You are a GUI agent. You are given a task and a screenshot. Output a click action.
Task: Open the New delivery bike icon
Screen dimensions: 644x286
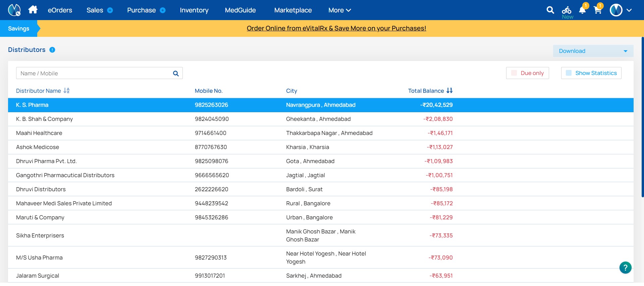567,12
